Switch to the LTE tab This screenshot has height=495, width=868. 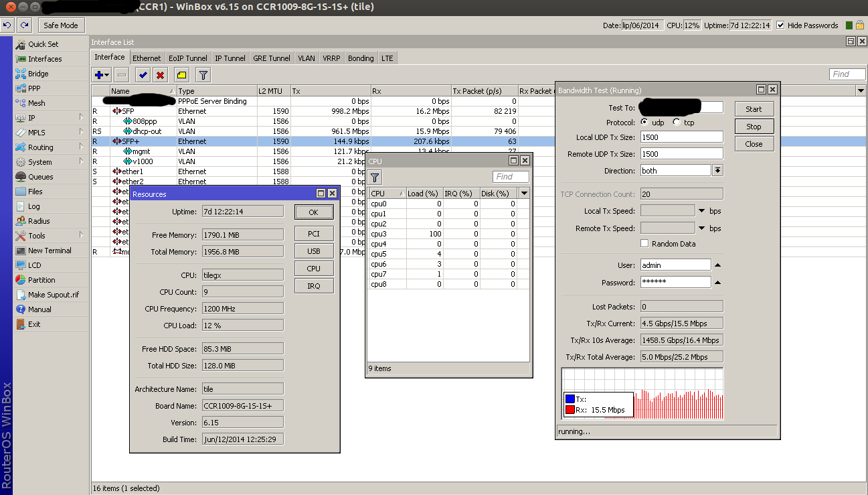(x=387, y=58)
